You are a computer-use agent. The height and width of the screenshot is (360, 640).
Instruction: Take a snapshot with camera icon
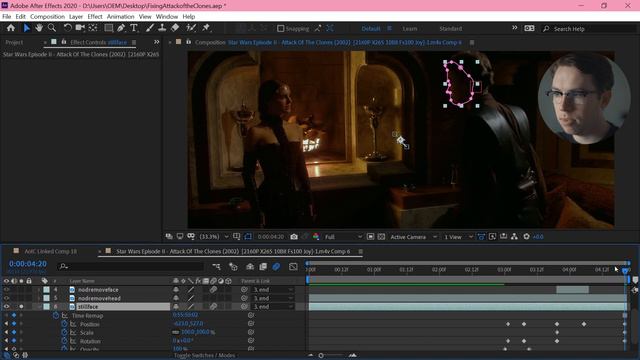[x=294, y=237]
